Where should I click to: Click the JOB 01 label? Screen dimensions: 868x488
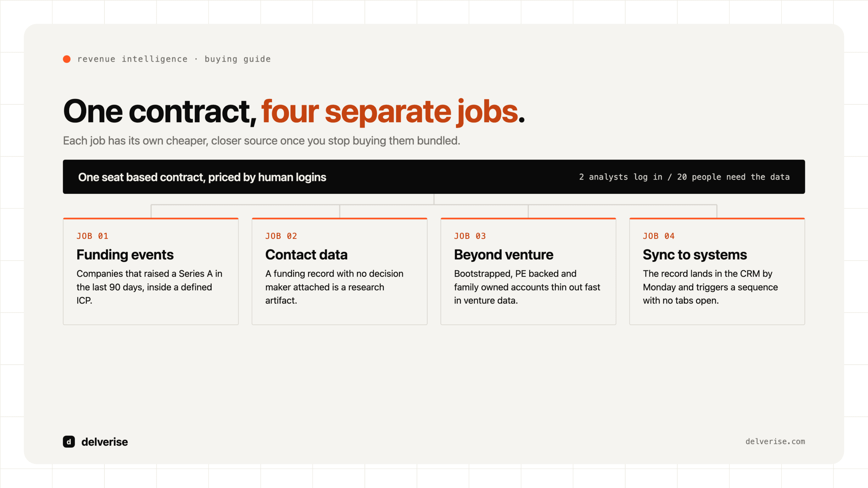click(93, 236)
